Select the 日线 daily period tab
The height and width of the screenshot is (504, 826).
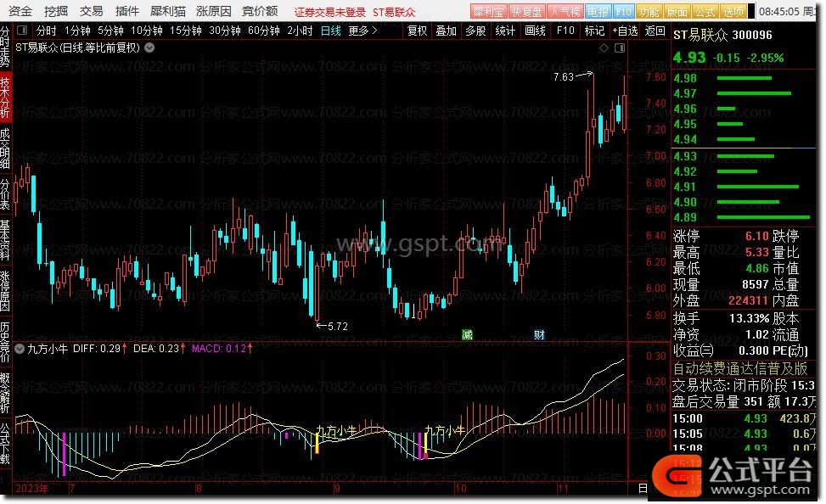click(331, 31)
